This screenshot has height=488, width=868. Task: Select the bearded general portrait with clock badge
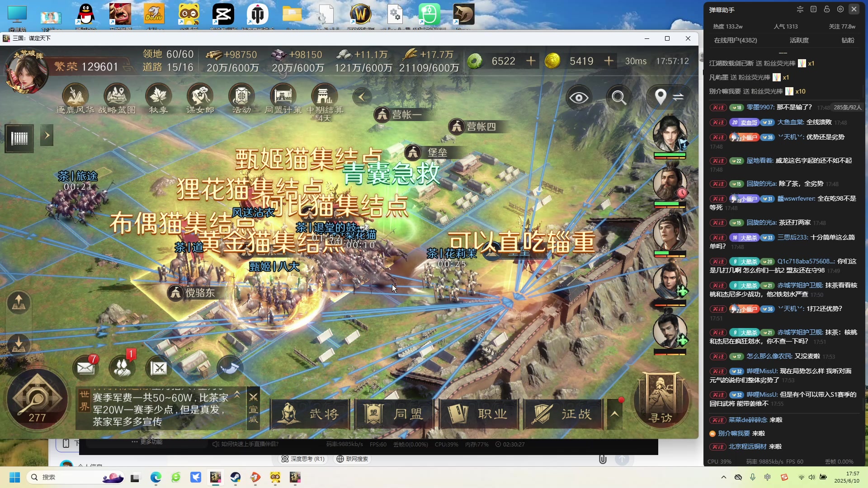(x=670, y=183)
